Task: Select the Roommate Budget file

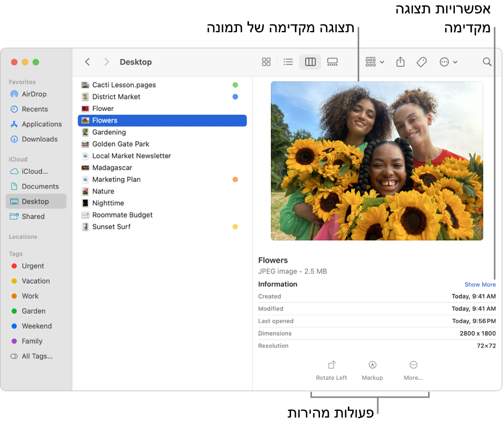Action: pos(162,215)
